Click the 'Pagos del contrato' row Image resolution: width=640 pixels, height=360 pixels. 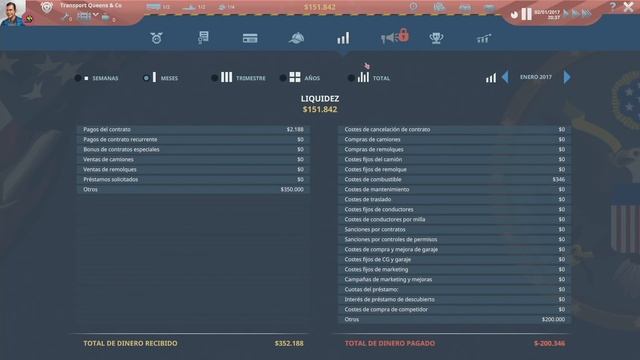(x=193, y=129)
